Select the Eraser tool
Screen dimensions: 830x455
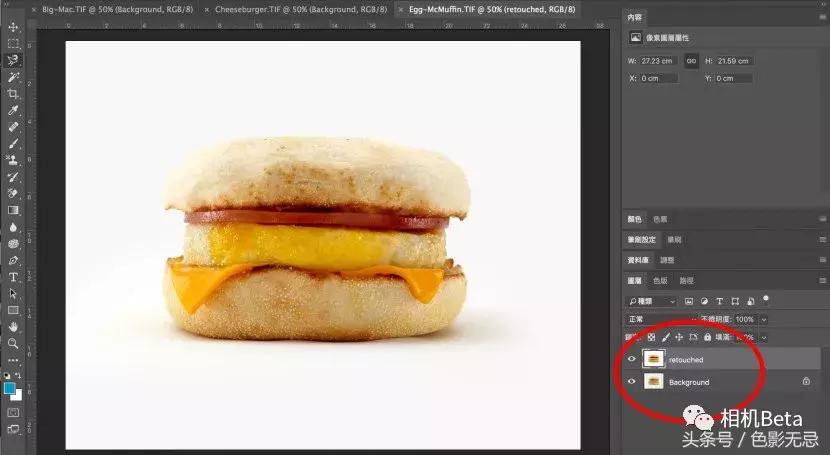(x=13, y=193)
